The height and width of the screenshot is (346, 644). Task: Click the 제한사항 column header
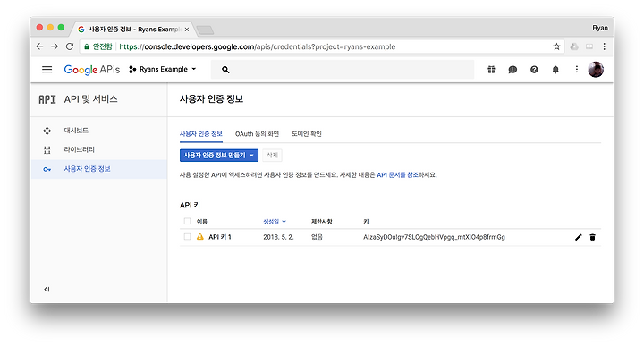[322, 222]
